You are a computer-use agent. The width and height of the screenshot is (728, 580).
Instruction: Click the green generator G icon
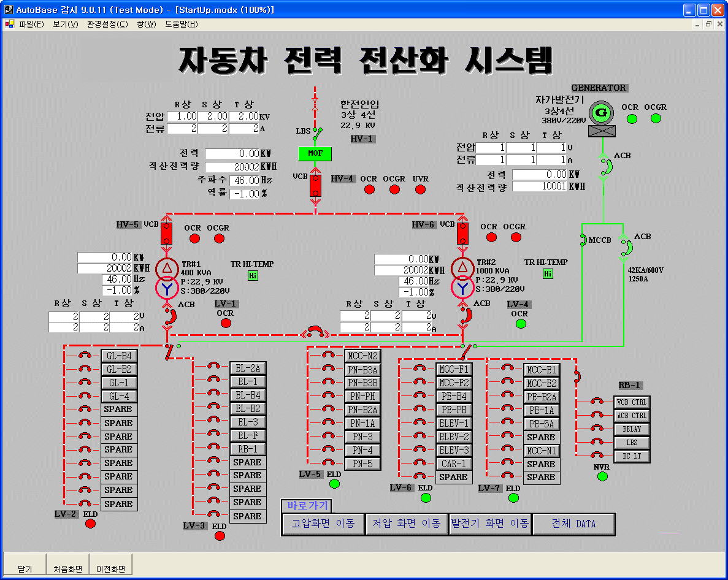[x=601, y=113]
